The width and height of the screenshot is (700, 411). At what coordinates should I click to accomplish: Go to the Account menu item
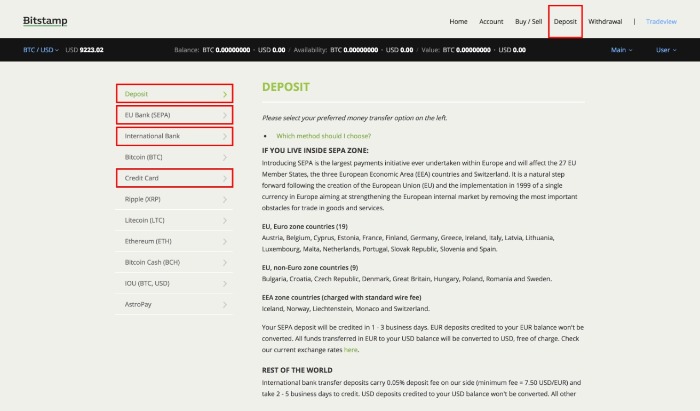(x=491, y=21)
